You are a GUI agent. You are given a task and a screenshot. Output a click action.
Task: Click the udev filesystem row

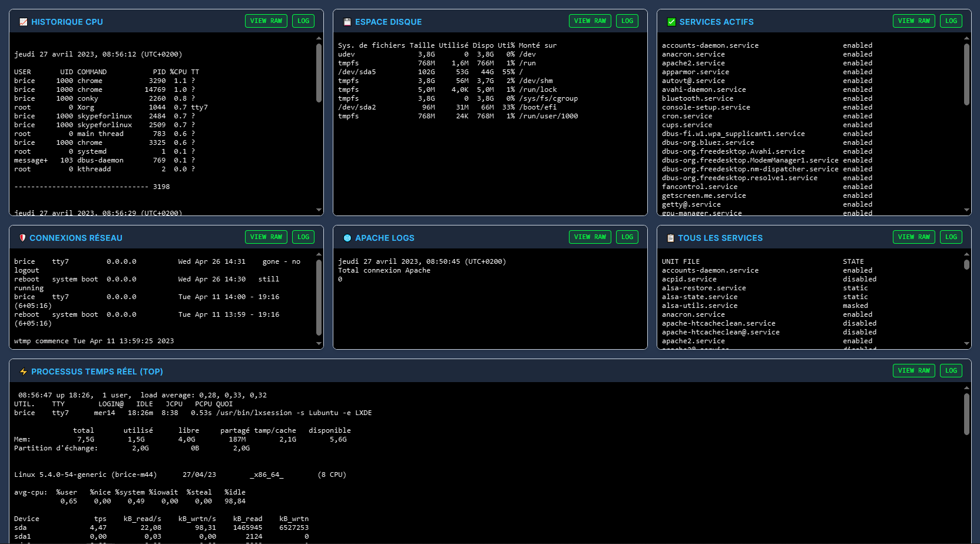[x=437, y=54]
